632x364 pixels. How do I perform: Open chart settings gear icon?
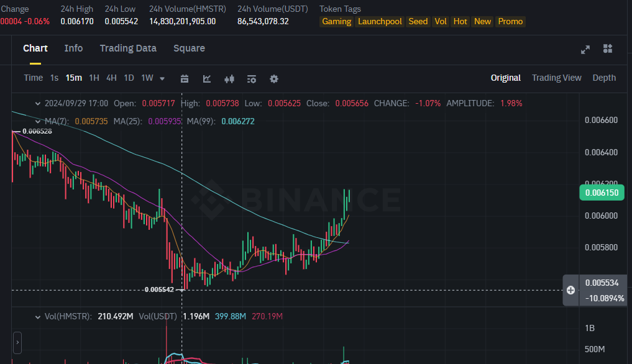pos(273,79)
